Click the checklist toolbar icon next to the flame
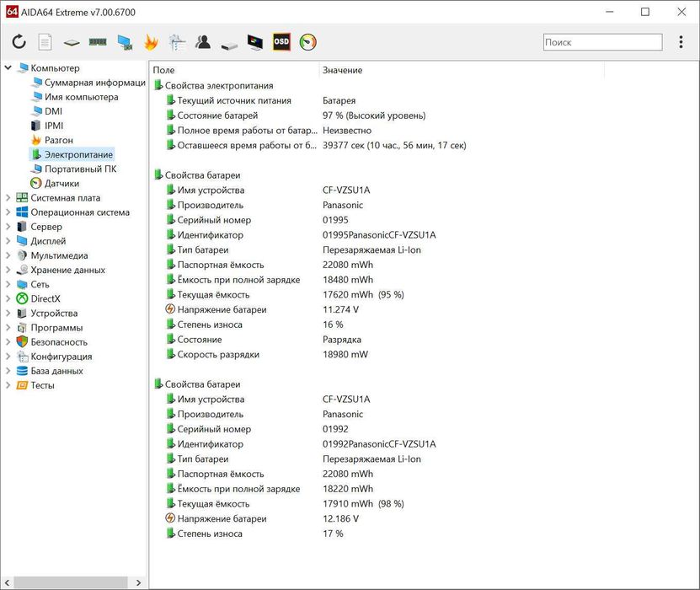The width and height of the screenshot is (700, 590). click(x=177, y=42)
